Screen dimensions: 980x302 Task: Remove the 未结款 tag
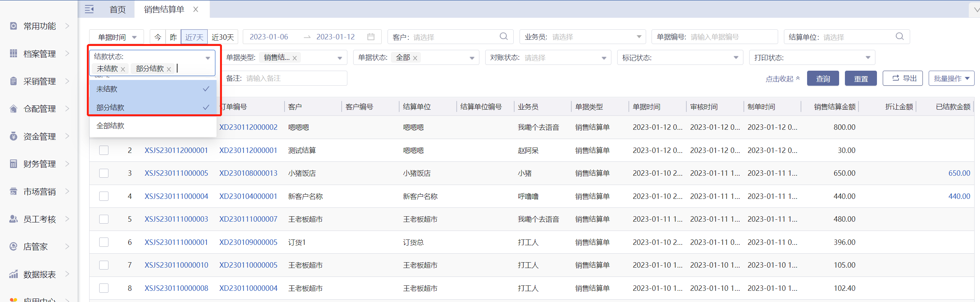(123, 69)
